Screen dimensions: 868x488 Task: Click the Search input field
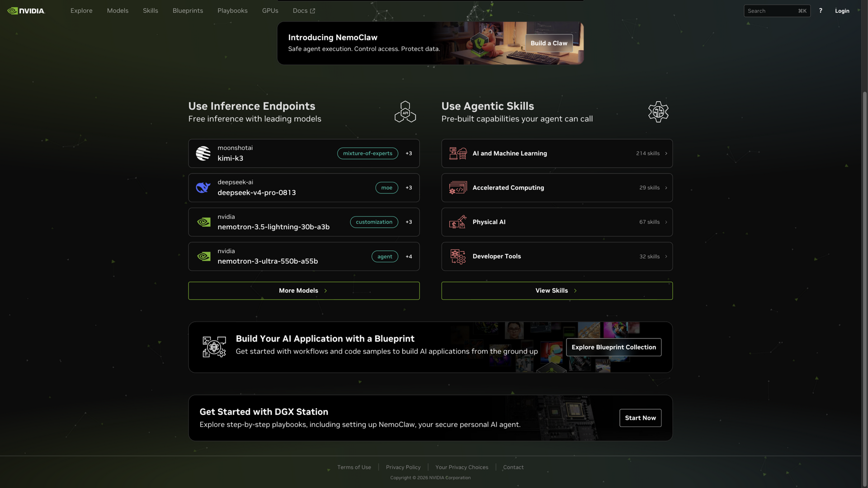[777, 11]
